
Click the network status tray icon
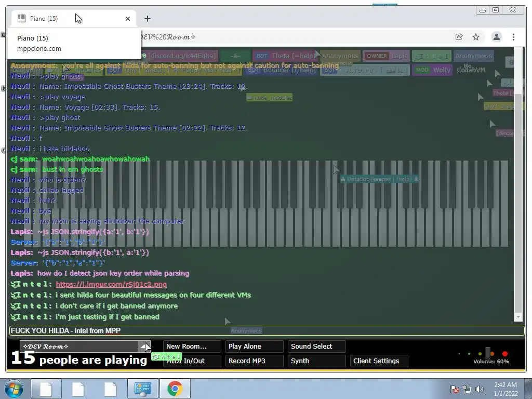point(467,389)
